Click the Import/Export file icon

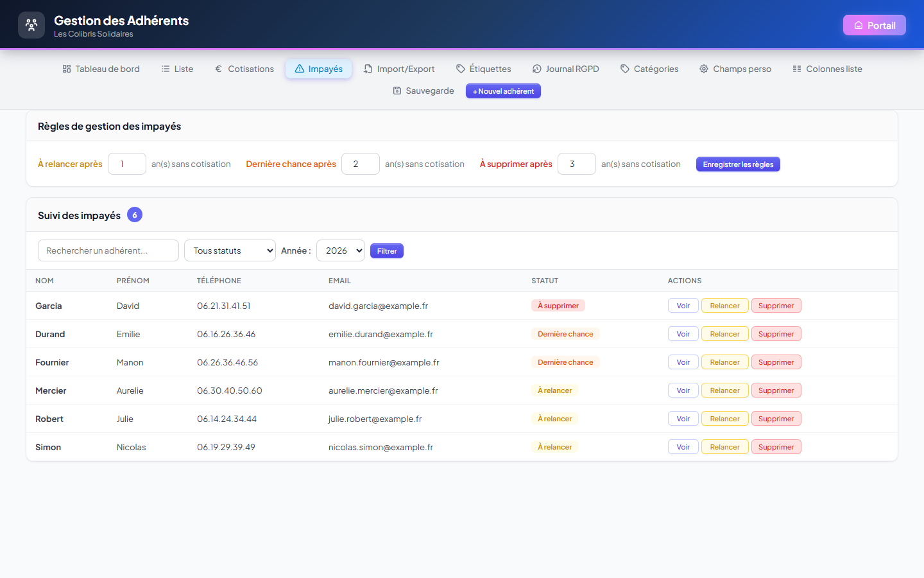point(368,69)
